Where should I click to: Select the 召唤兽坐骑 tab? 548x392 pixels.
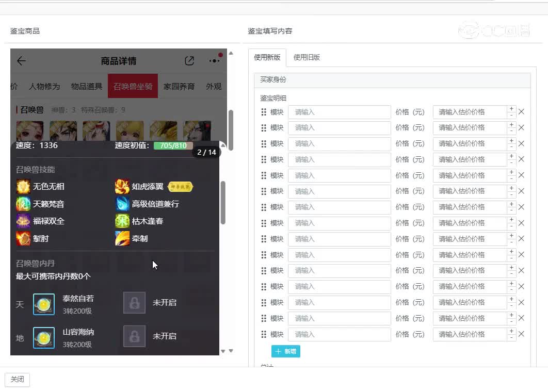(133, 86)
